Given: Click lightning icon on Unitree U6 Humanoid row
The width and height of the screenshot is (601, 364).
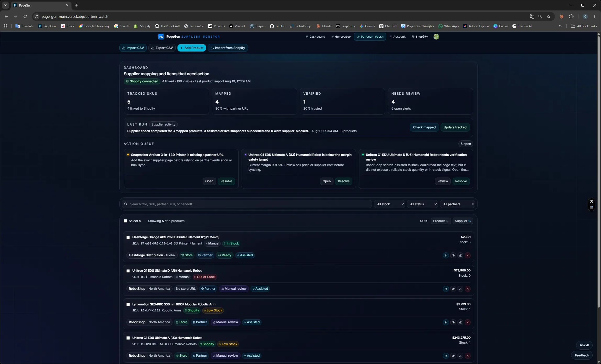Looking at the screenshot, I should point(446,289).
